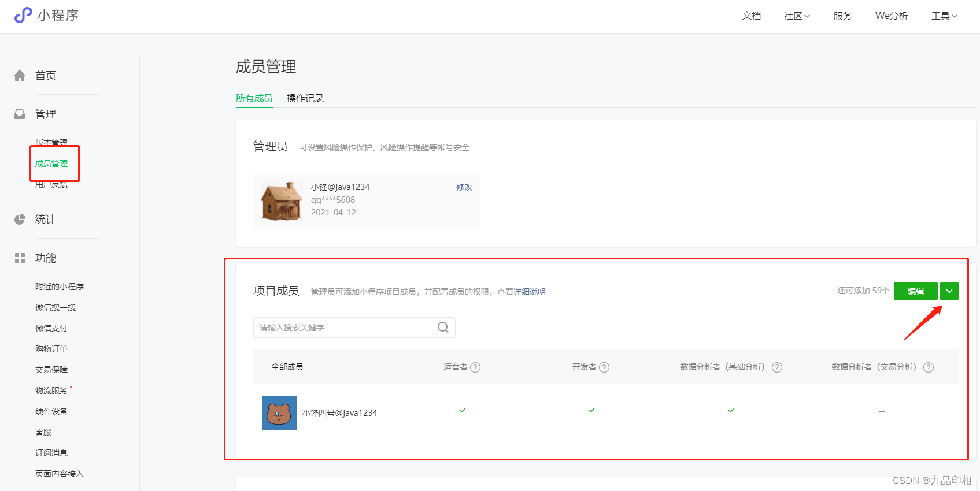Open 购物订单 in sidebar

click(x=51, y=349)
